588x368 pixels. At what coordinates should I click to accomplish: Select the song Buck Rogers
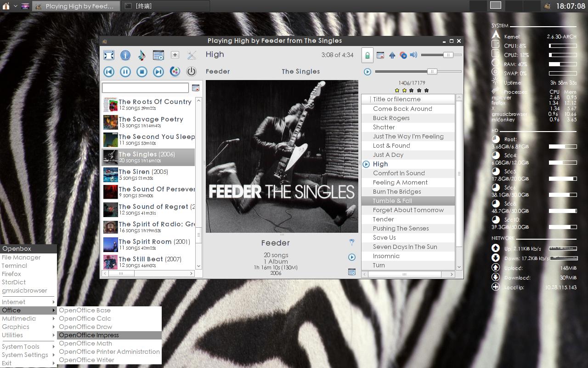408,118
